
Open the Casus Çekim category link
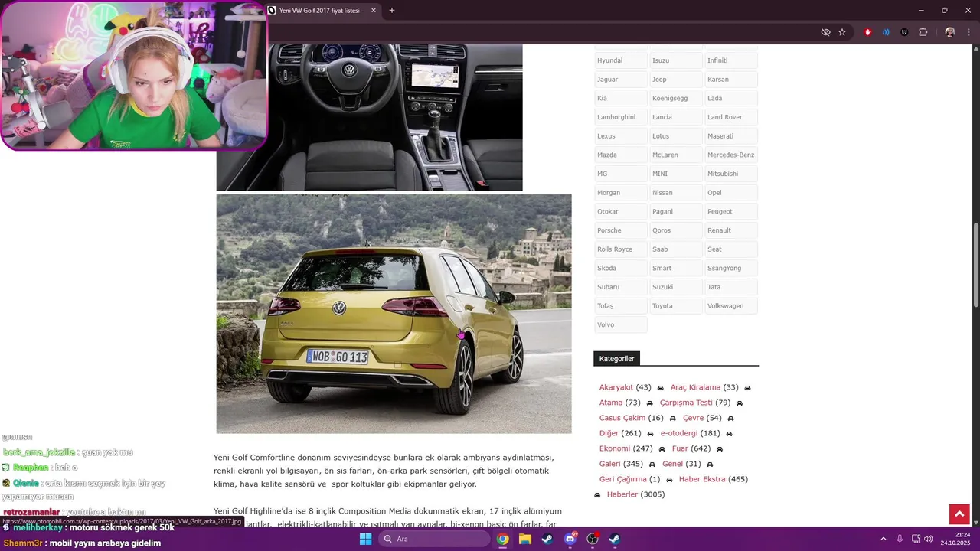point(622,418)
